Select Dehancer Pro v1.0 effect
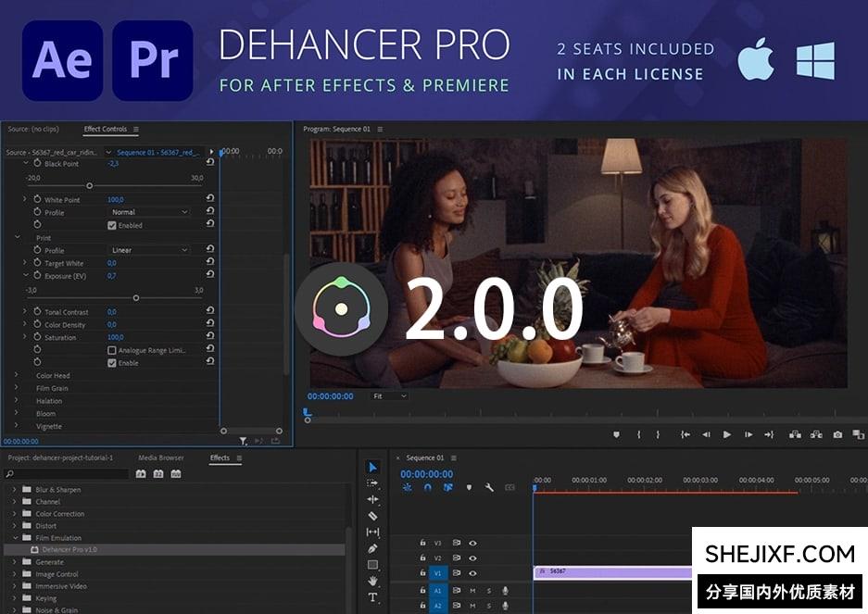Image resolution: width=868 pixels, height=614 pixels. [x=69, y=549]
